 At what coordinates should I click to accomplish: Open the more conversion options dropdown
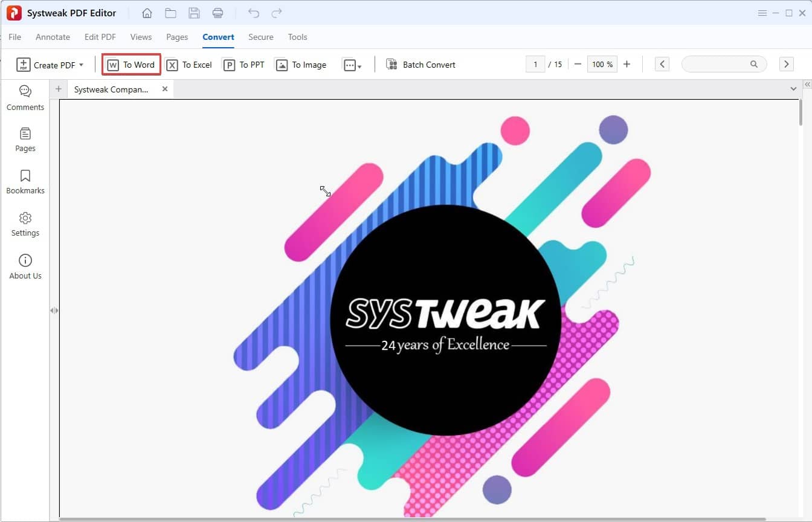(x=352, y=65)
